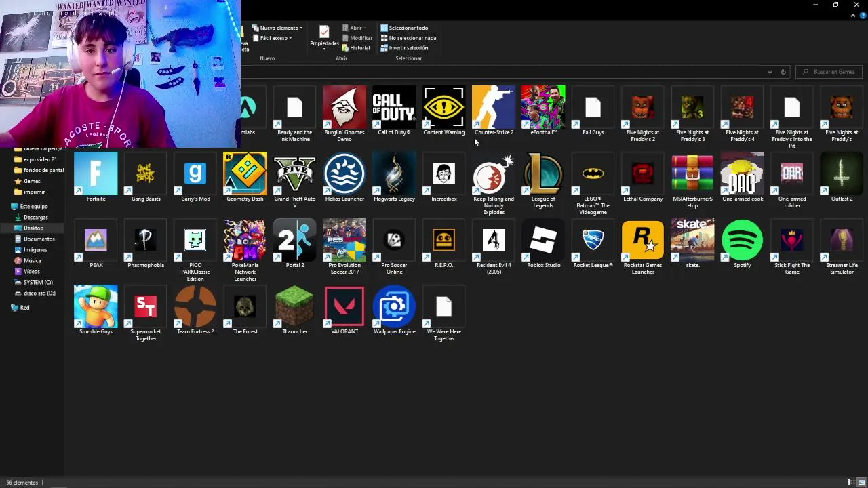This screenshot has width=868, height=488.
Task: Select Este equipo in navigation pane
Action: point(29,206)
